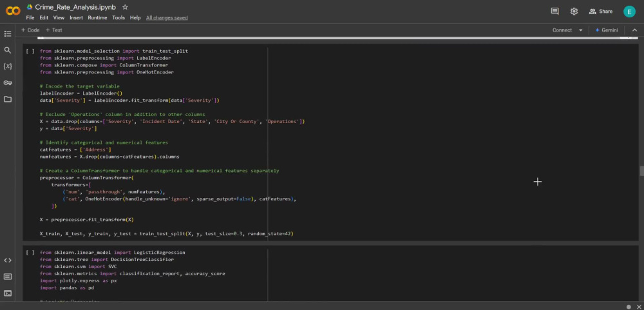Open the Code snippets icon
Viewport: 644px width, 310px height.
point(7,260)
